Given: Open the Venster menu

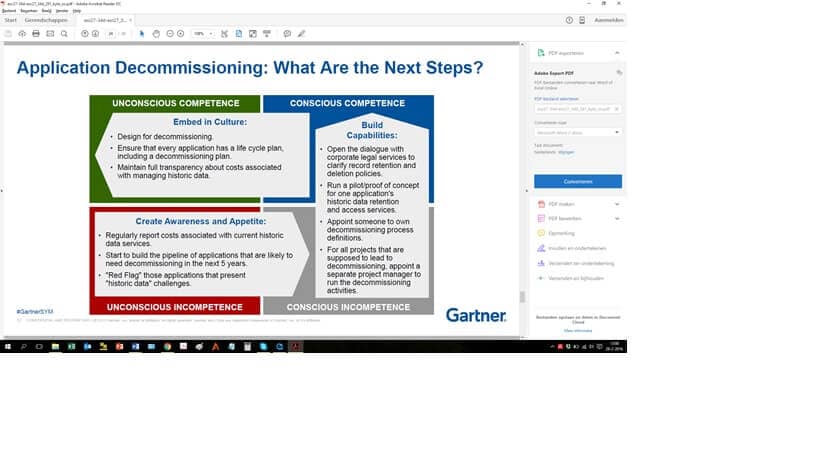Looking at the screenshot, I should pyautogui.click(x=62, y=10).
